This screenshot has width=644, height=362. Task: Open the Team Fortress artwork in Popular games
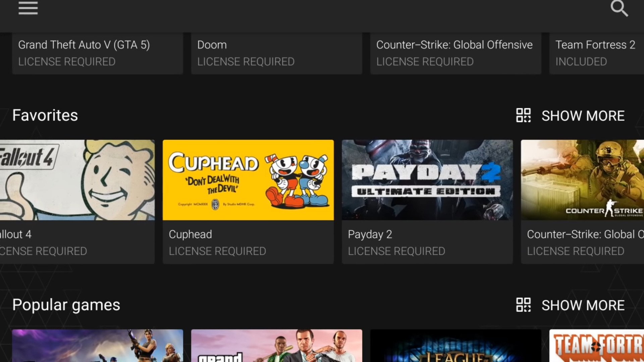pos(597,346)
